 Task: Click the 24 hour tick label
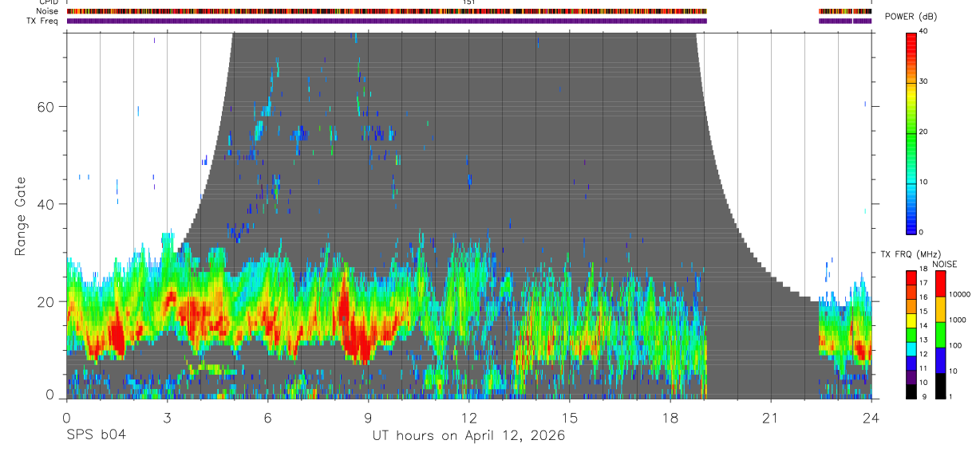pos(871,418)
